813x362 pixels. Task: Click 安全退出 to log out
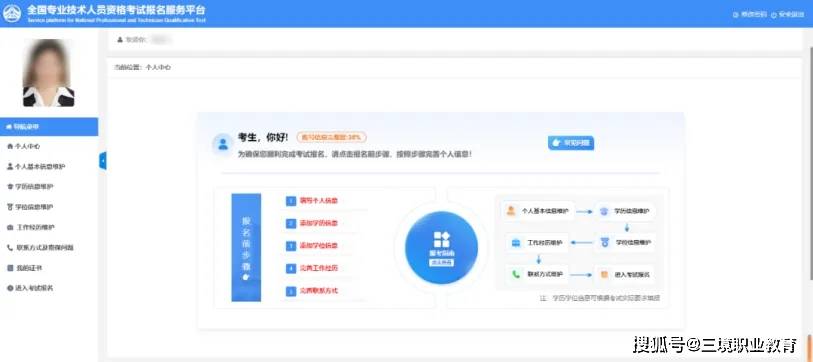coord(788,15)
